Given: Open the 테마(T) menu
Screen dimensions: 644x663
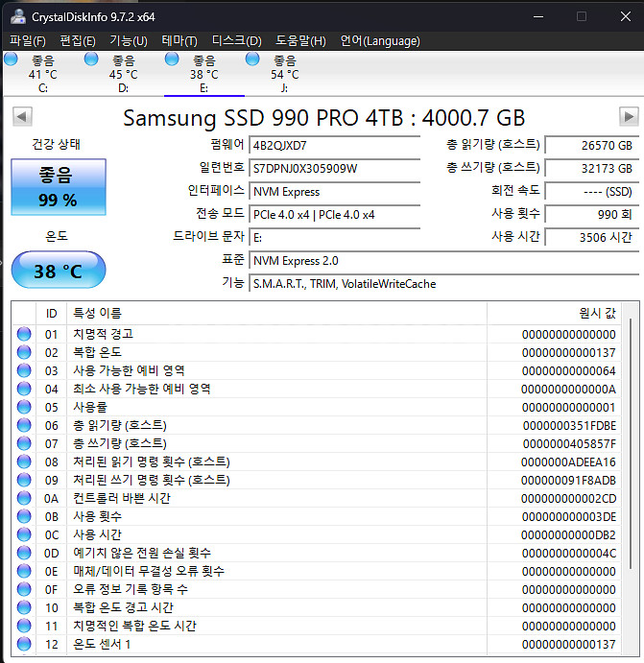Looking at the screenshot, I should (x=179, y=40).
